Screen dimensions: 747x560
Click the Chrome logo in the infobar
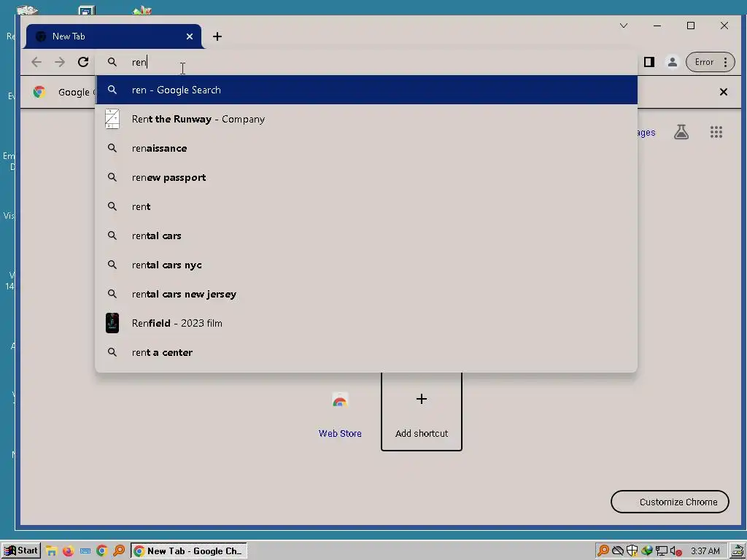coord(39,92)
